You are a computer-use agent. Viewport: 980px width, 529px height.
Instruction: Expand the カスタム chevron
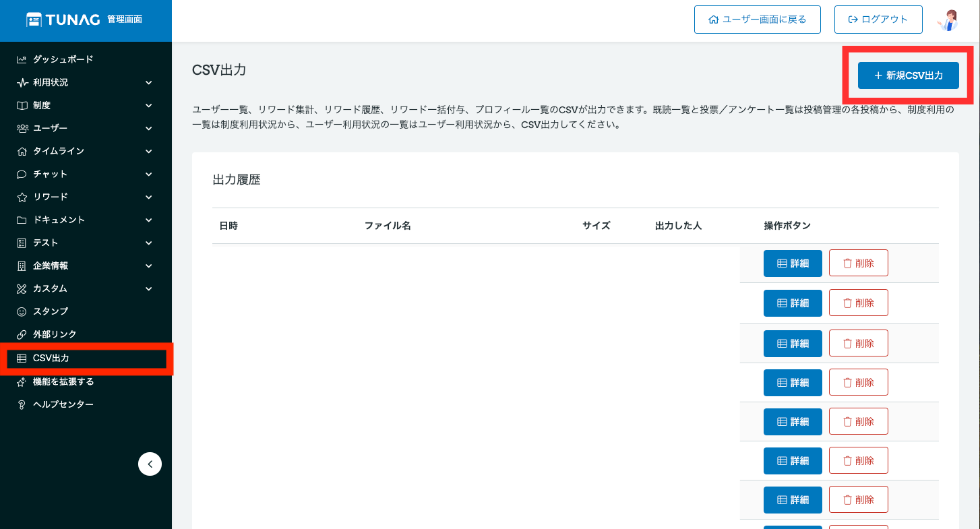149,289
